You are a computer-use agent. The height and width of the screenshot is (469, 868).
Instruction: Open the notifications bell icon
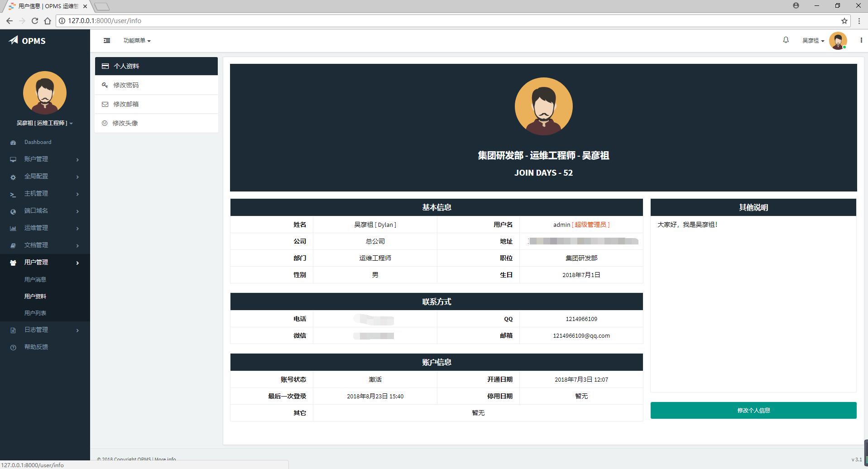pyautogui.click(x=786, y=40)
